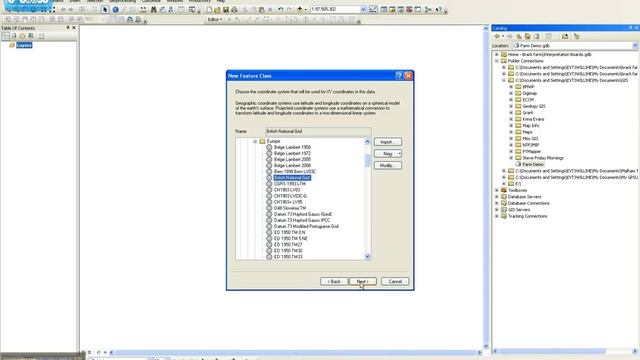The width and height of the screenshot is (640, 360).
Task: List layers by selection
Action: point(31,36)
